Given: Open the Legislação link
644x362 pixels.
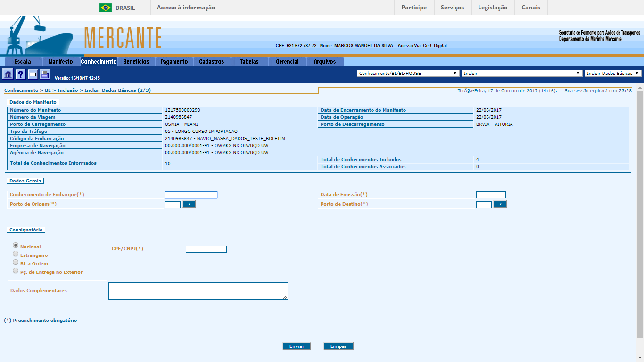Looking at the screenshot, I should point(493,8).
